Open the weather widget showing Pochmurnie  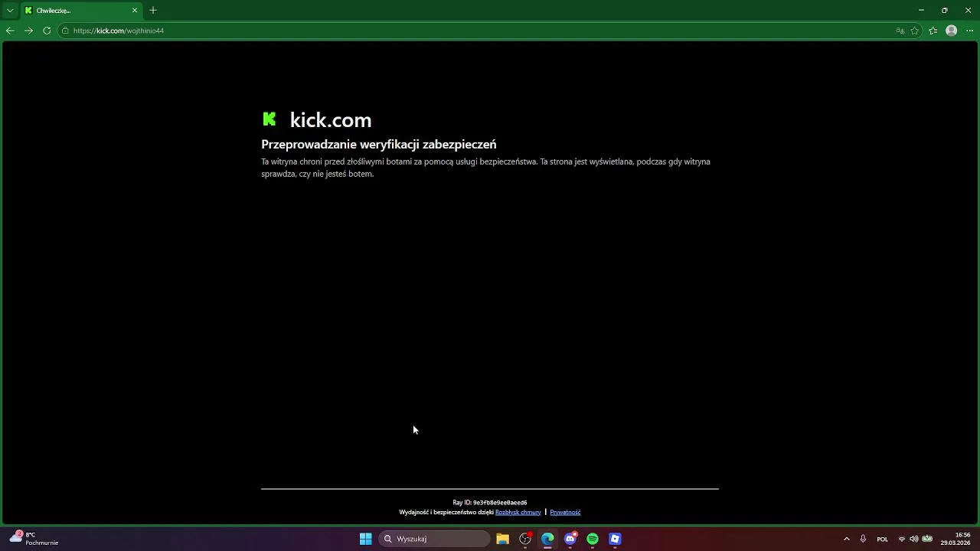34,539
